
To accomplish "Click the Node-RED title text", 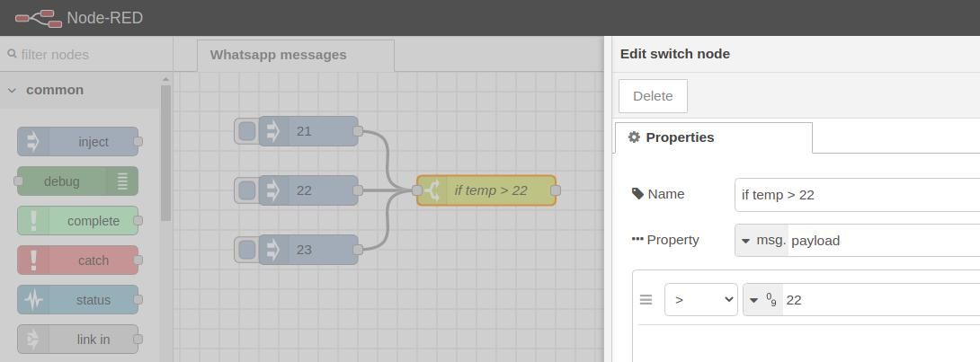I will [x=105, y=18].
